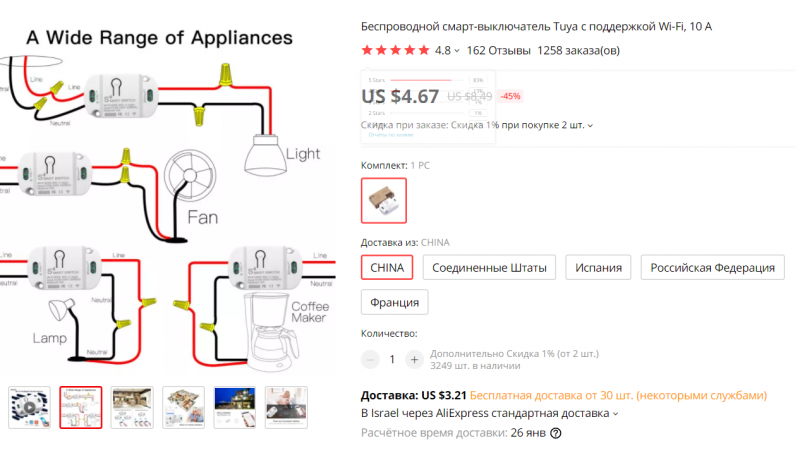Choose Испания as shipping origin
Viewport: 800px width, 453px height.
(x=598, y=267)
